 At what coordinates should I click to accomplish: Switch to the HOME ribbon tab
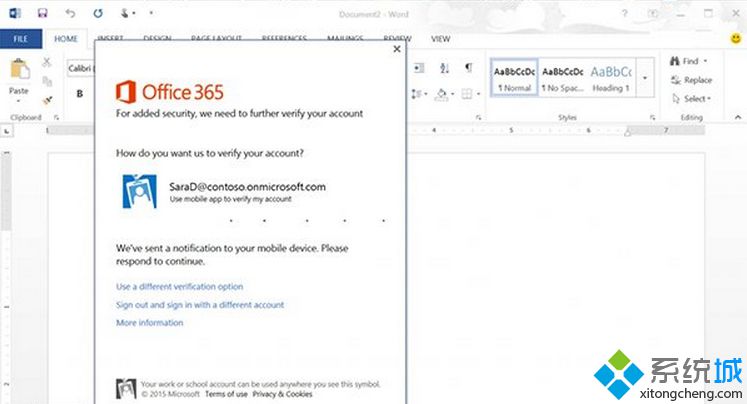coord(66,39)
